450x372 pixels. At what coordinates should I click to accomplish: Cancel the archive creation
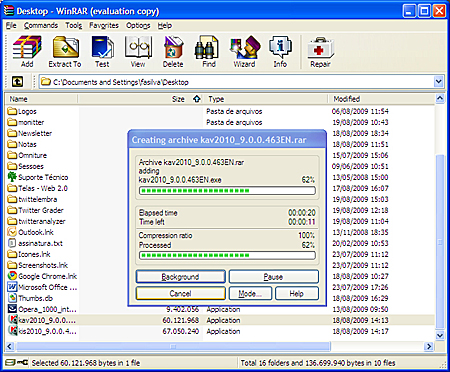[180, 293]
